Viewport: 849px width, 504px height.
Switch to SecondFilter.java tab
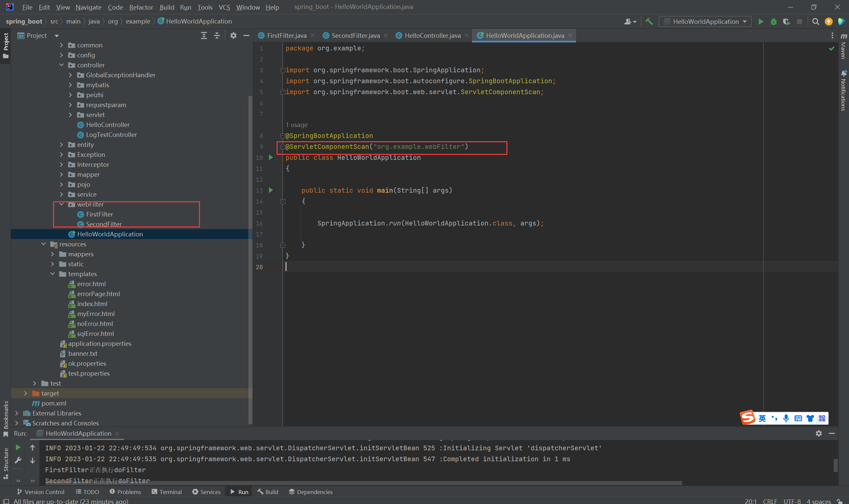pos(355,36)
